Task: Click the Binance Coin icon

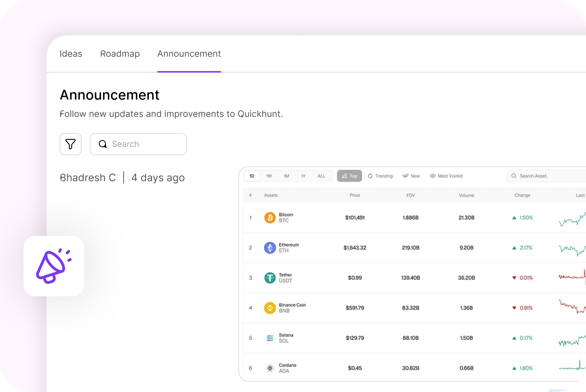Action: [270, 308]
